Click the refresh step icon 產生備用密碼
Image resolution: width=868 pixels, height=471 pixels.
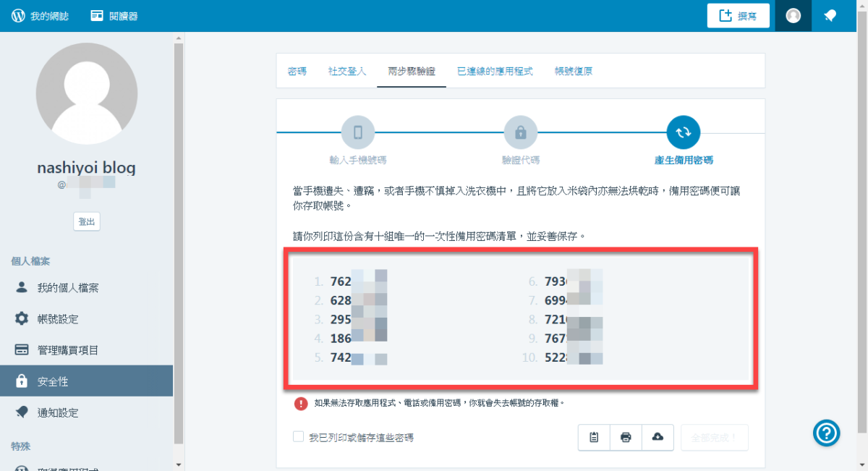683,132
